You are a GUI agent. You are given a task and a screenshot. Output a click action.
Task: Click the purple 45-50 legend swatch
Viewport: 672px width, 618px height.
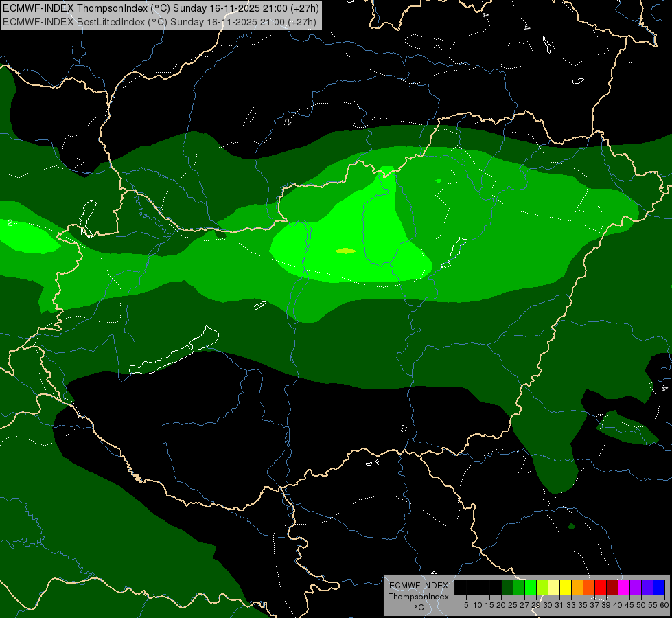click(636, 587)
